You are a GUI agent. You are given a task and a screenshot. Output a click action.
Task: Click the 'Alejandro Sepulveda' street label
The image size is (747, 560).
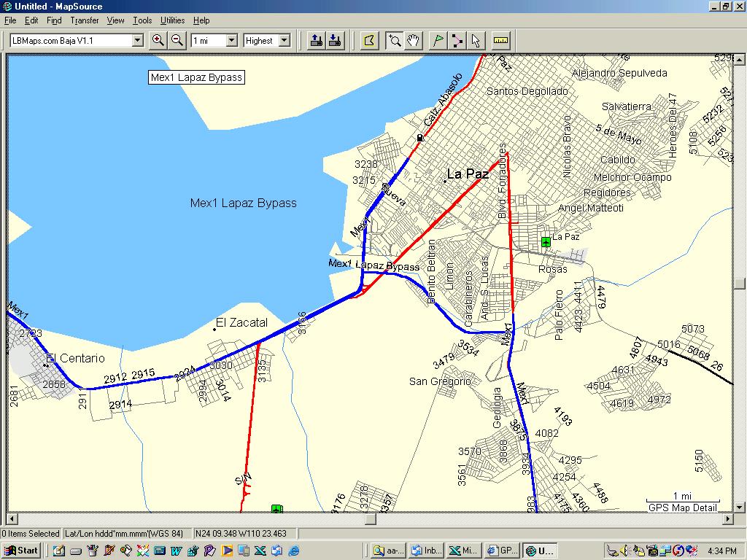pyautogui.click(x=619, y=73)
